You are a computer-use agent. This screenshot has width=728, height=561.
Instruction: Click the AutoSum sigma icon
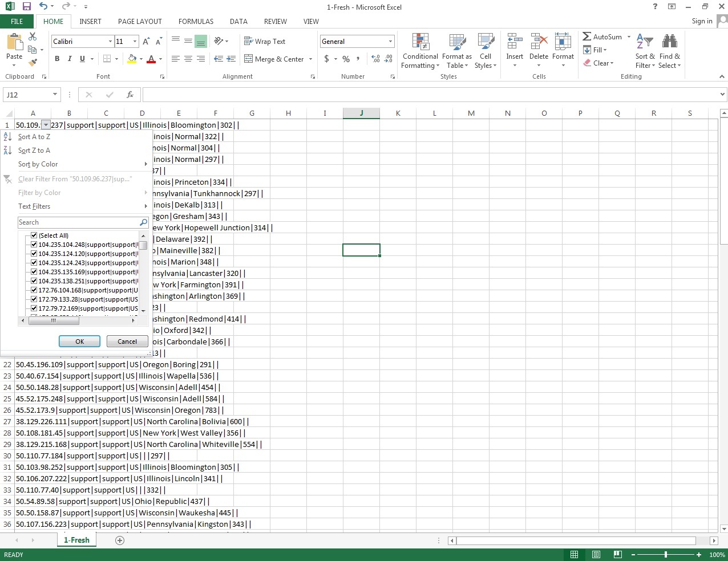point(587,36)
